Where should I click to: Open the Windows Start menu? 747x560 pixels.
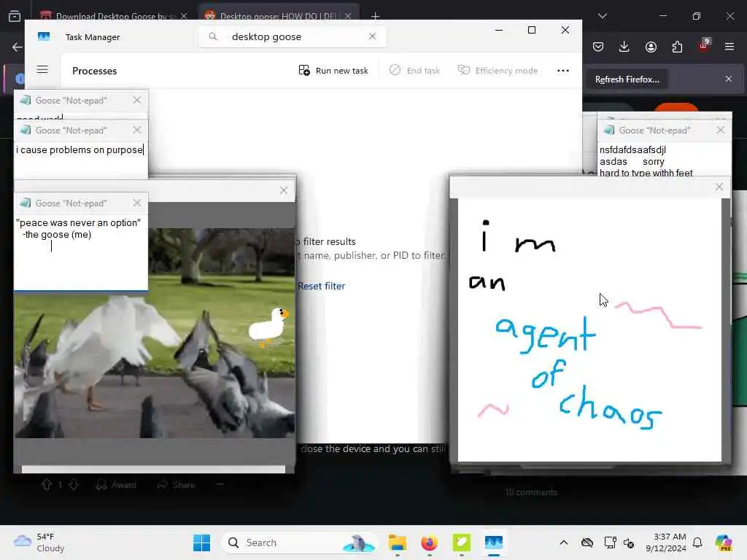(x=201, y=542)
